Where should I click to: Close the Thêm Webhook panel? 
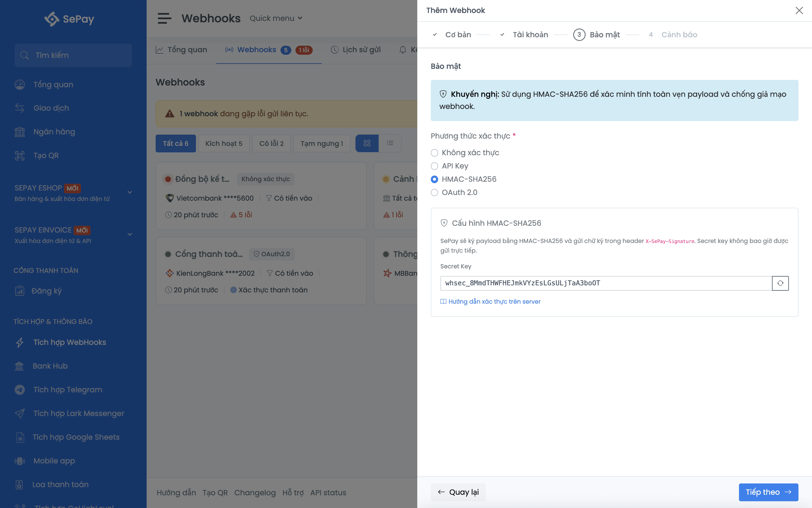799,10
